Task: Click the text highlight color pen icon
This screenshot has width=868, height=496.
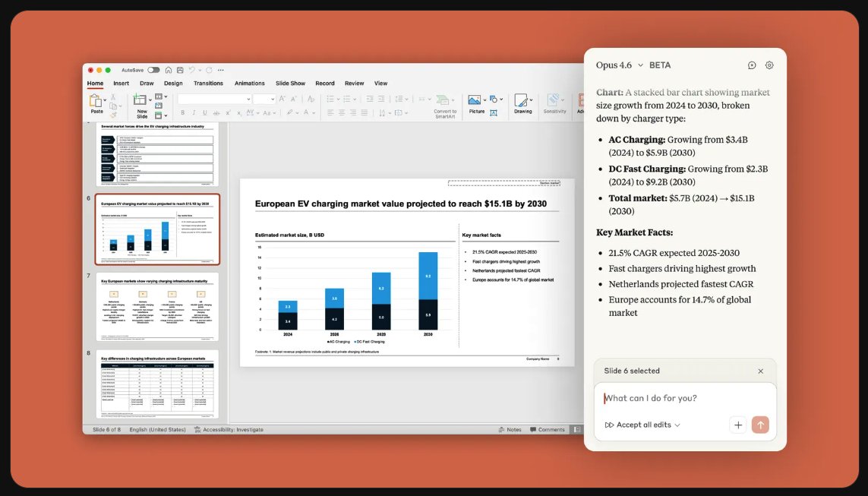Action: (289, 112)
